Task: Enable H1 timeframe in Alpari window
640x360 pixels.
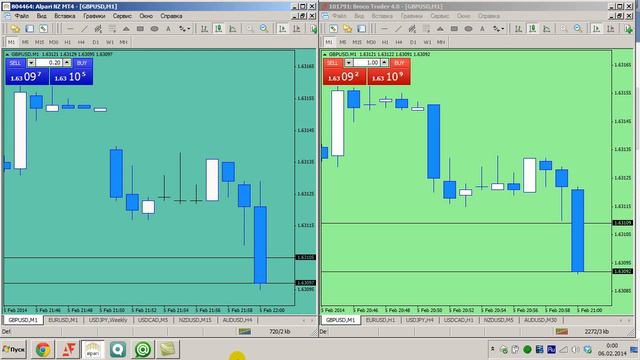Action: pos(67,42)
